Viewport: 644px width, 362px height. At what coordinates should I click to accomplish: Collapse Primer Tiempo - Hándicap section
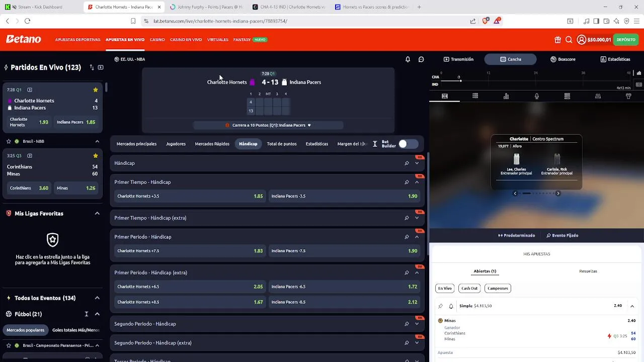tap(417, 182)
